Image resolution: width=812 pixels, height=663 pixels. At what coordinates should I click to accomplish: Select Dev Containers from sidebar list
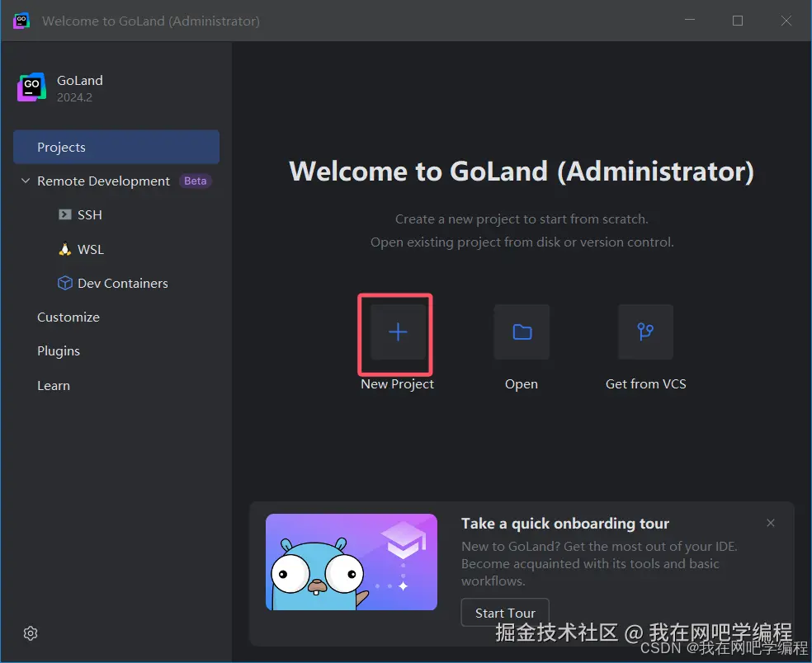121,283
